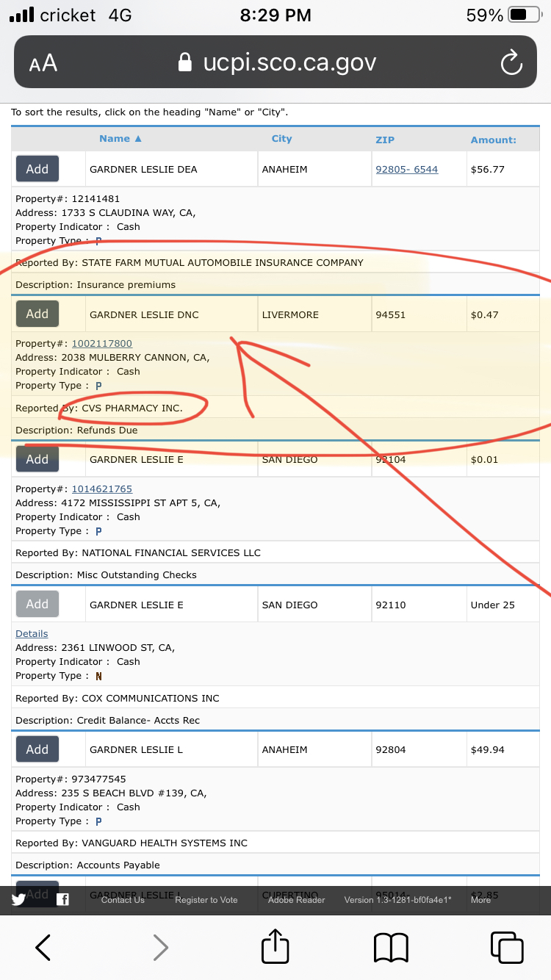This screenshot has width=551, height=980.
Task: Click Property Type P for State Farm entry
Action: coord(98,241)
